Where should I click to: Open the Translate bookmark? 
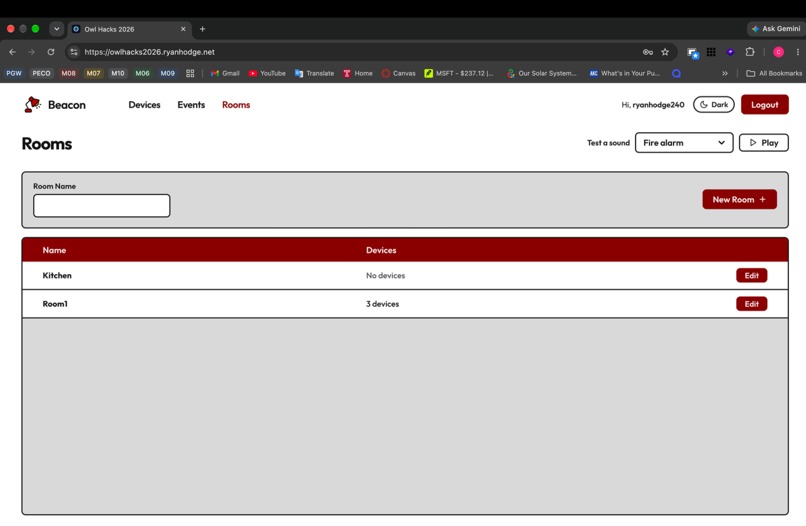coord(314,74)
